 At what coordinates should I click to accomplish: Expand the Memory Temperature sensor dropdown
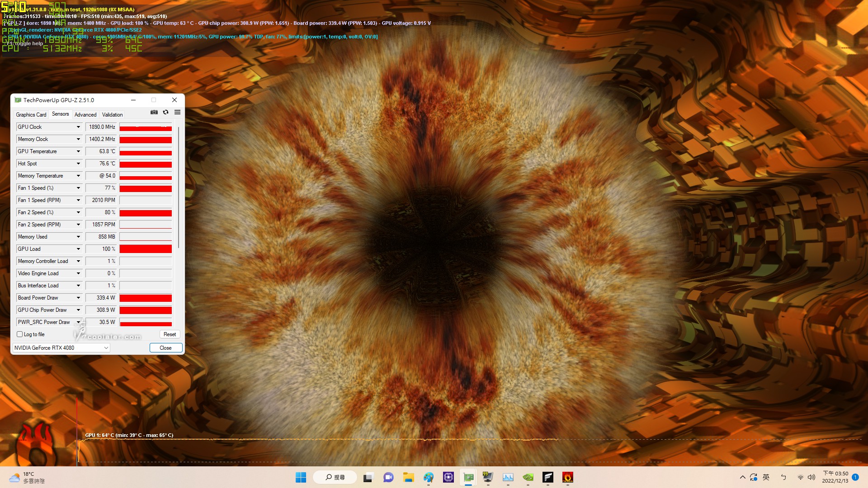click(78, 176)
